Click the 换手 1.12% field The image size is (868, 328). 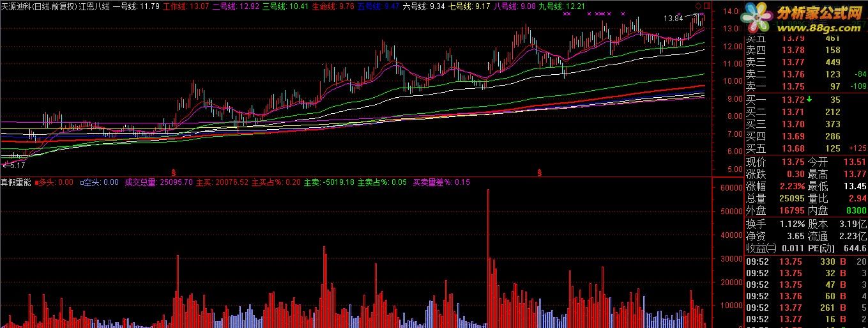[x=774, y=224]
